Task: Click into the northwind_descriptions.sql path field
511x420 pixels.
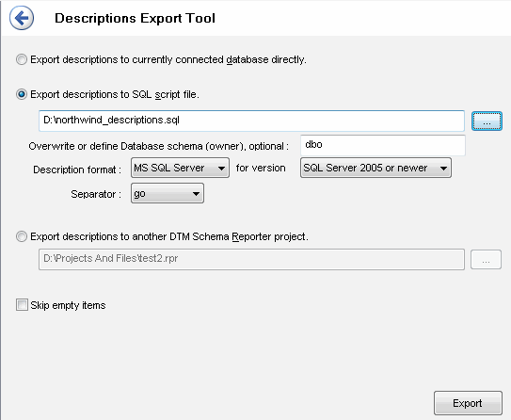Action: [251, 121]
